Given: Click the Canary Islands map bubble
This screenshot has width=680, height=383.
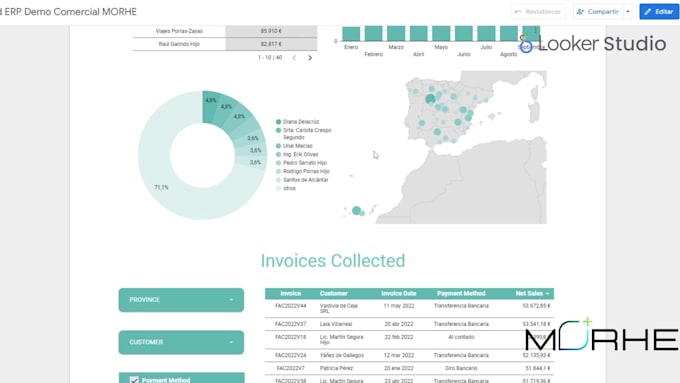Looking at the screenshot, I should 356,210.
